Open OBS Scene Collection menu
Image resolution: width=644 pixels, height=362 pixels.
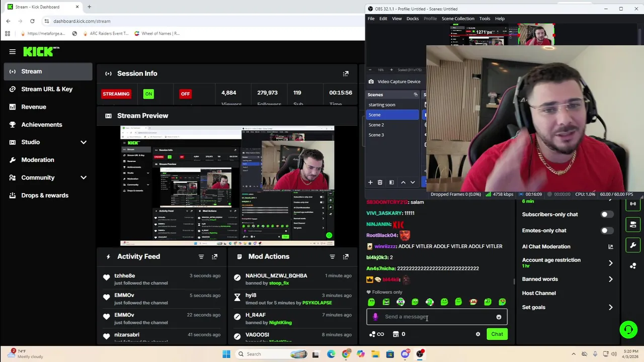tap(458, 19)
